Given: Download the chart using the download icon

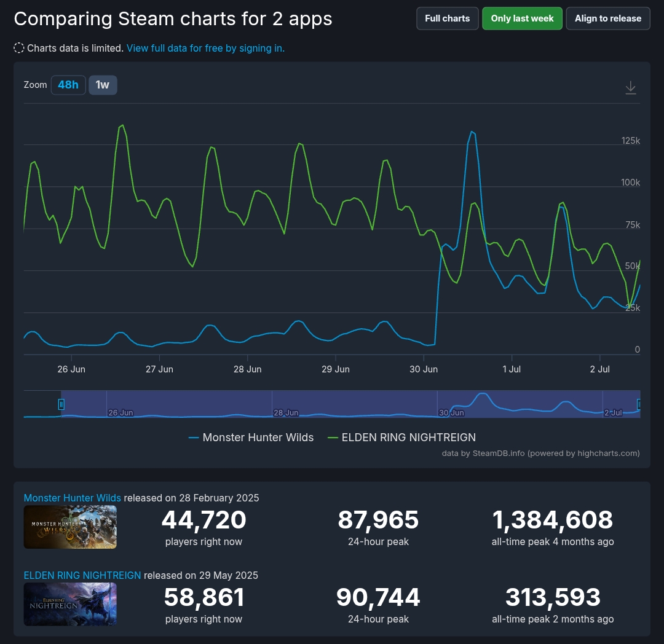Looking at the screenshot, I should tap(631, 88).
